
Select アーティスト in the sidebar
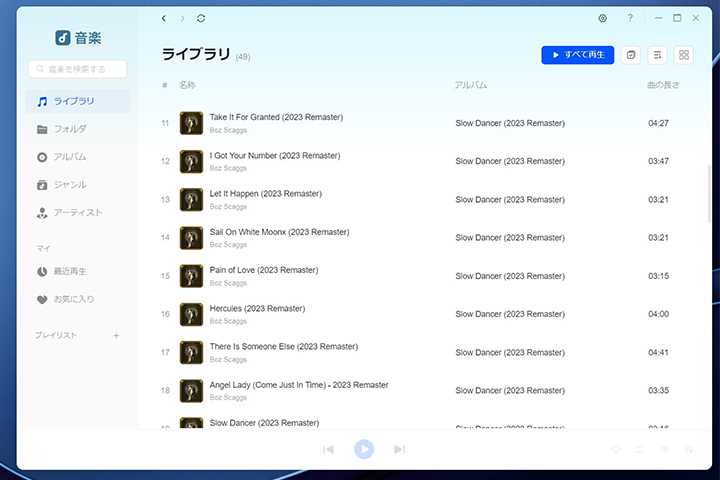pos(77,213)
